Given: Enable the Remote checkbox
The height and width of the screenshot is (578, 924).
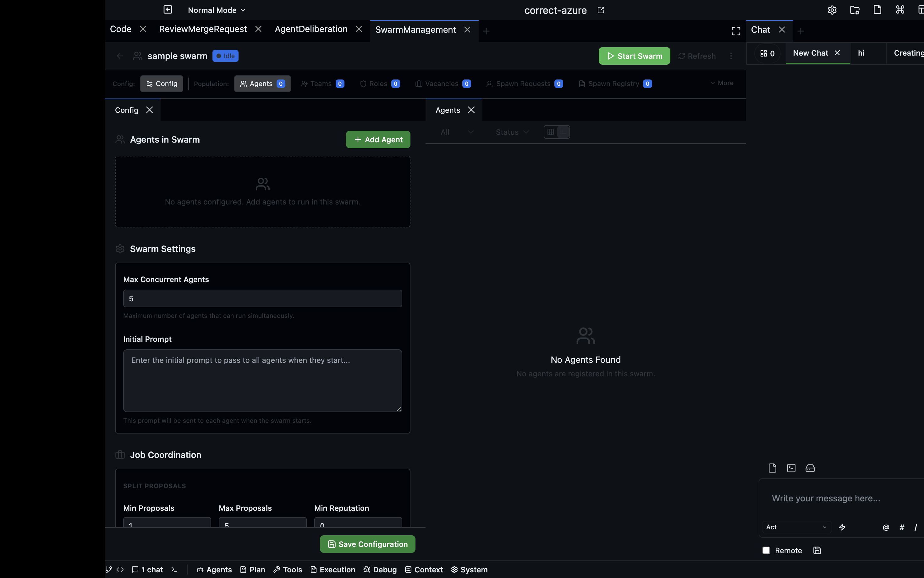Looking at the screenshot, I should pos(767,550).
